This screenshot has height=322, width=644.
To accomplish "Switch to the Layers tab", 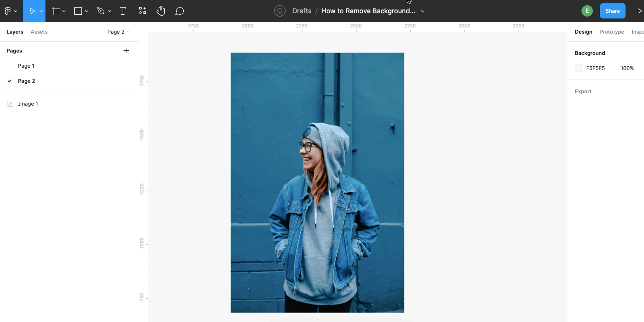I will 15,32.
